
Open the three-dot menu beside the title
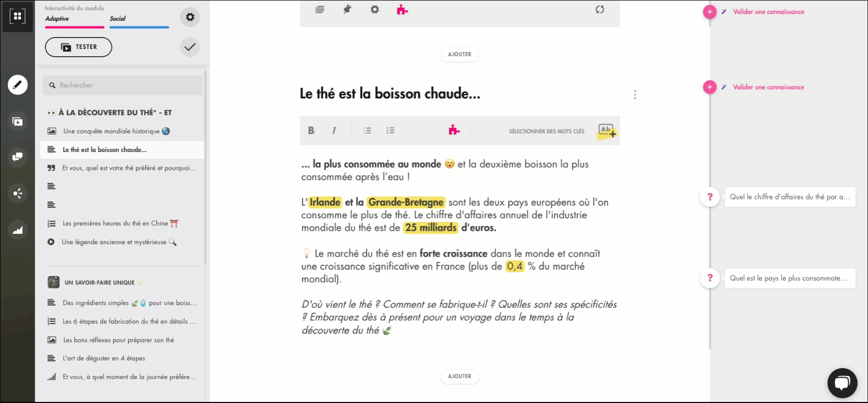point(635,95)
